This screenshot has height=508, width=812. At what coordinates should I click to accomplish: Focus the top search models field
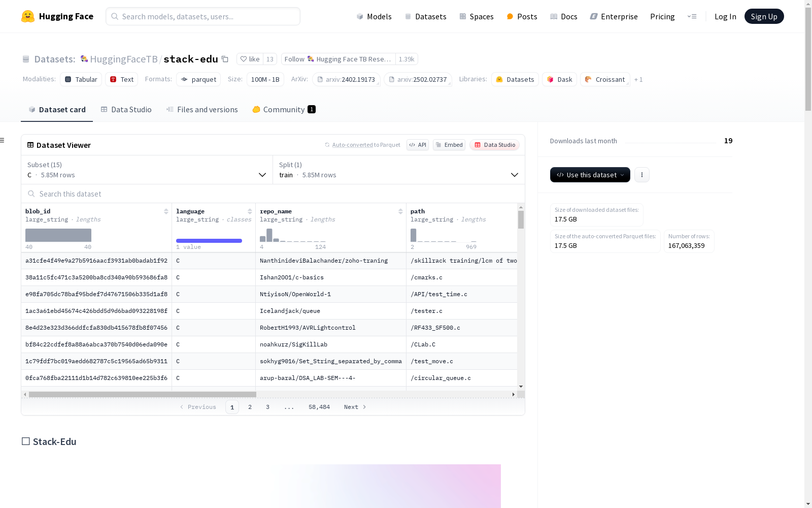pyautogui.click(x=203, y=16)
